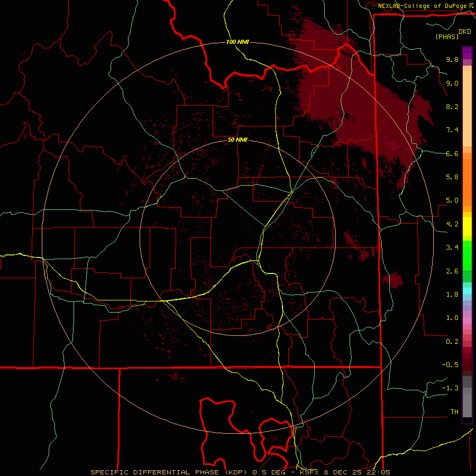
Task: Click the 4.2 scale value
Action: (x=452, y=224)
